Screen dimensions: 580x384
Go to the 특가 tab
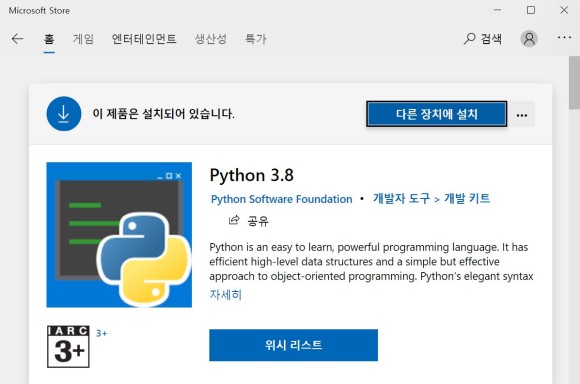click(x=256, y=39)
